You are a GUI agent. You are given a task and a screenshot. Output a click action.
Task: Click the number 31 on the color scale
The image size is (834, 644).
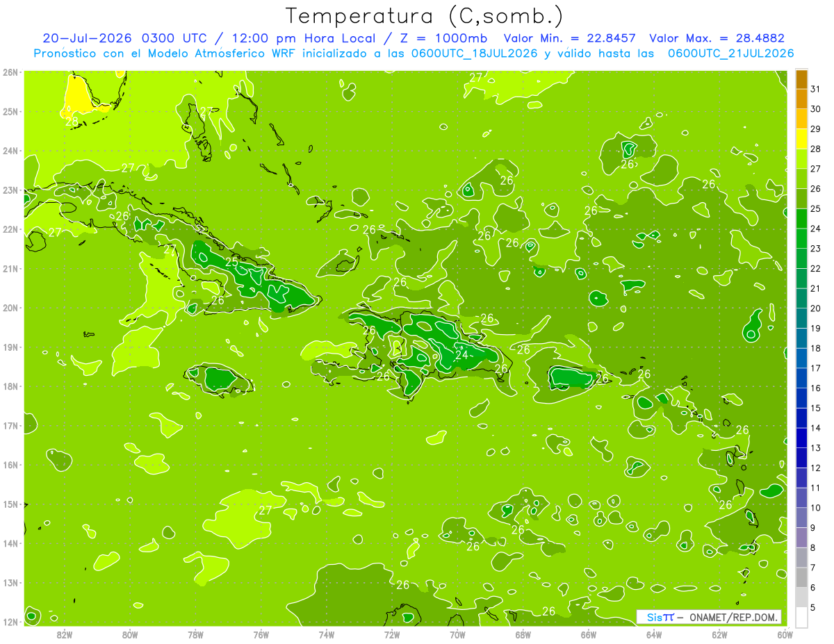[815, 89]
